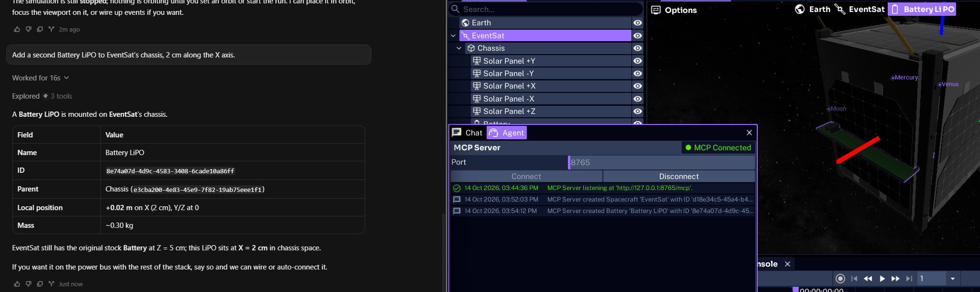Skip to the simulation end
Screen dimensions: 980x292
(909, 279)
